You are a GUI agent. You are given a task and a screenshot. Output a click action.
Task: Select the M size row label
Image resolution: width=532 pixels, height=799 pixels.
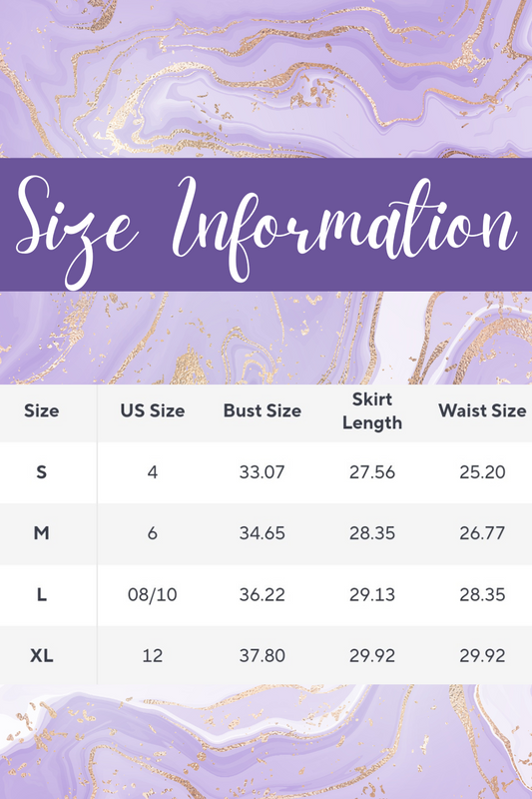pyautogui.click(x=42, y=533)
